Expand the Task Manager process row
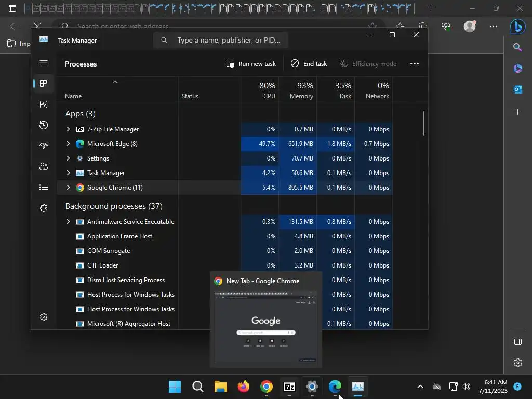This screenshot has width=532, height=399. (68, 173)
